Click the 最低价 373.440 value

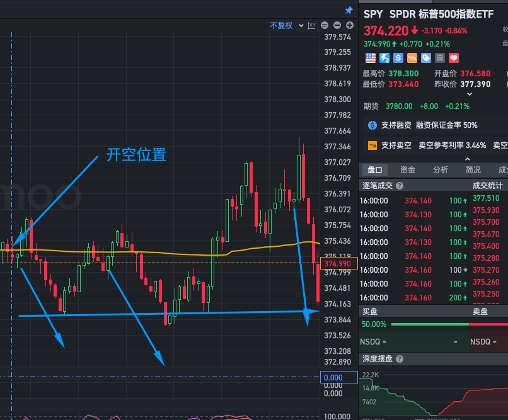[403, 84]
